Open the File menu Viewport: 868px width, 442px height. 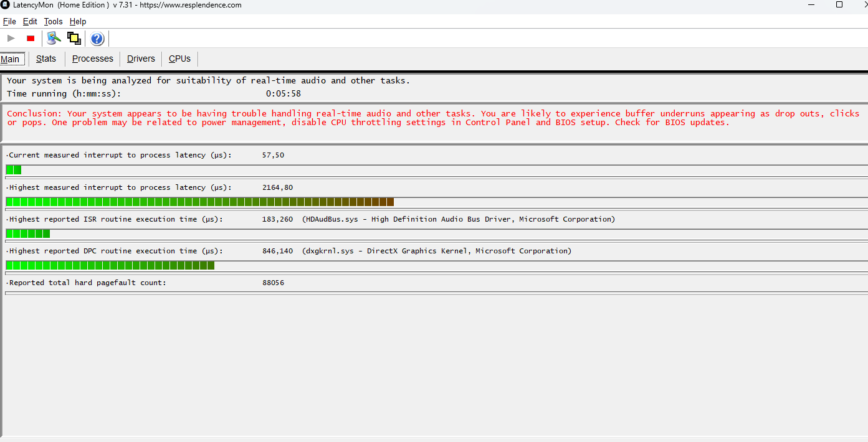9,21
